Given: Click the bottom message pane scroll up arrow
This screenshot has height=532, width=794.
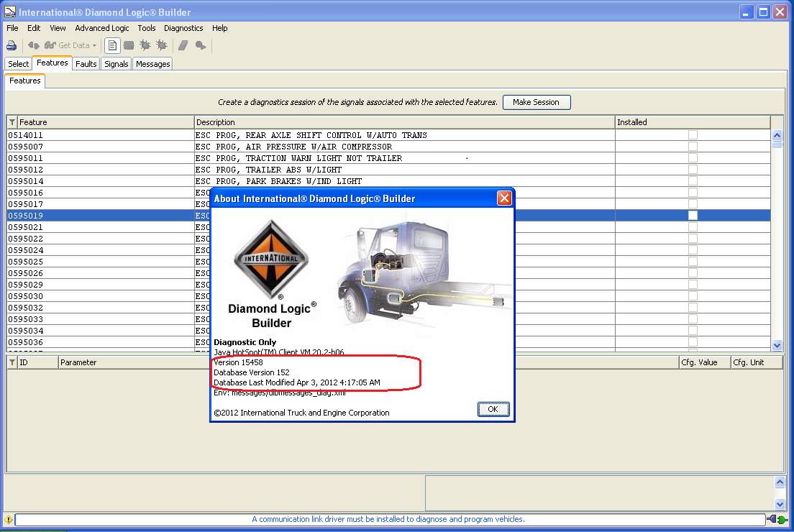Looking at the screenshot, I should (780, 482).
